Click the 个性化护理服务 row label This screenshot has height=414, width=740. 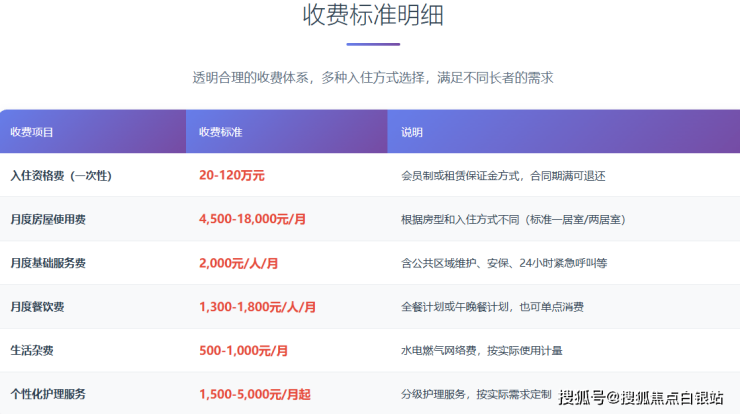click(x=48, y=395)
